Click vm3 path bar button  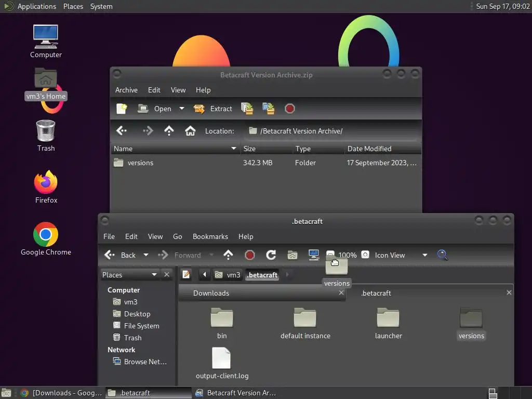click(228, 275)
